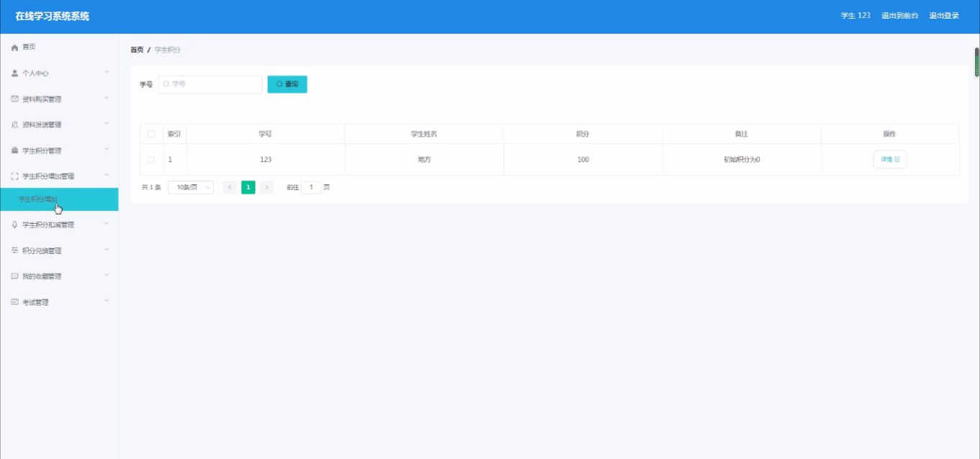Viewport: 980px width, 459px height.
Task: Click the search icon inside 学号 field
Action: pyautogui.click(x=166, y=85)
